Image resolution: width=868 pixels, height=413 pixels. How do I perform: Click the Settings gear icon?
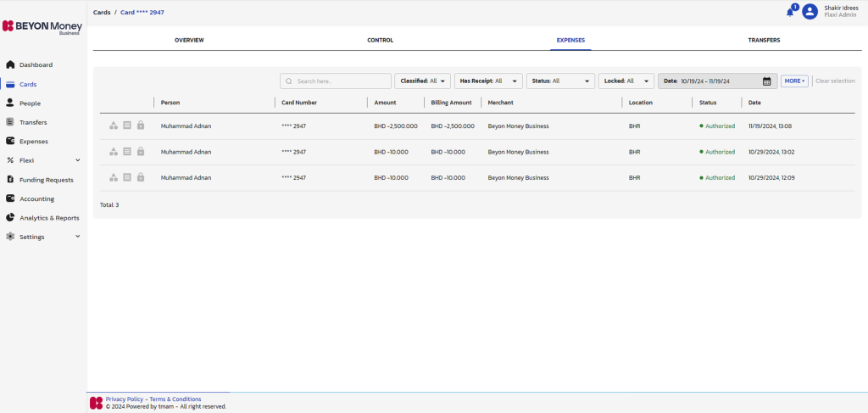[x=10, y=237]
